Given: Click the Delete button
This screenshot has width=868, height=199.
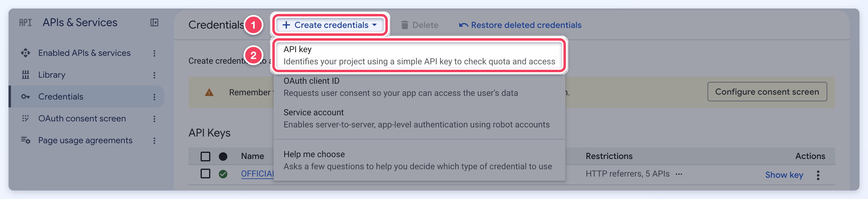Looking at the screenshot, I should point(419,25).
